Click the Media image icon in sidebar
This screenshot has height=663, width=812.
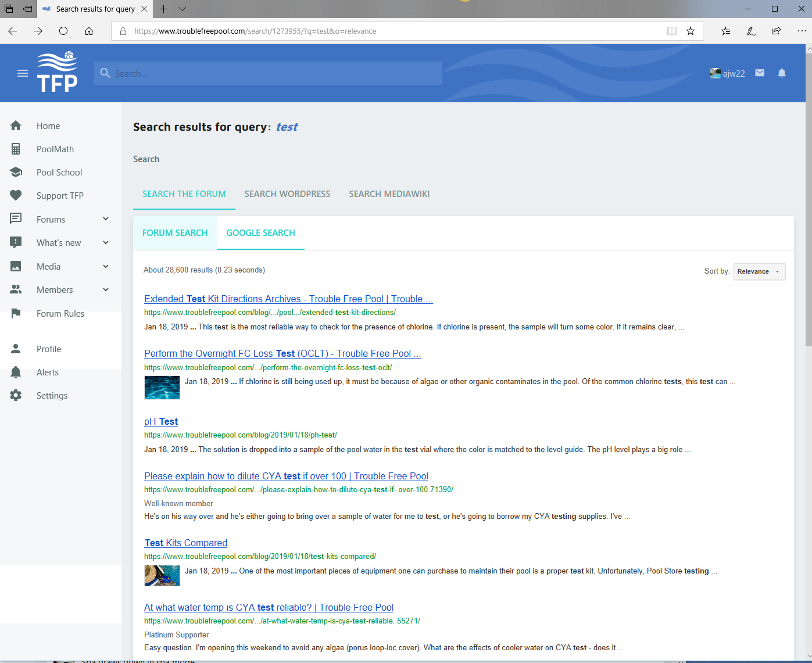click(x=16, y=266)
